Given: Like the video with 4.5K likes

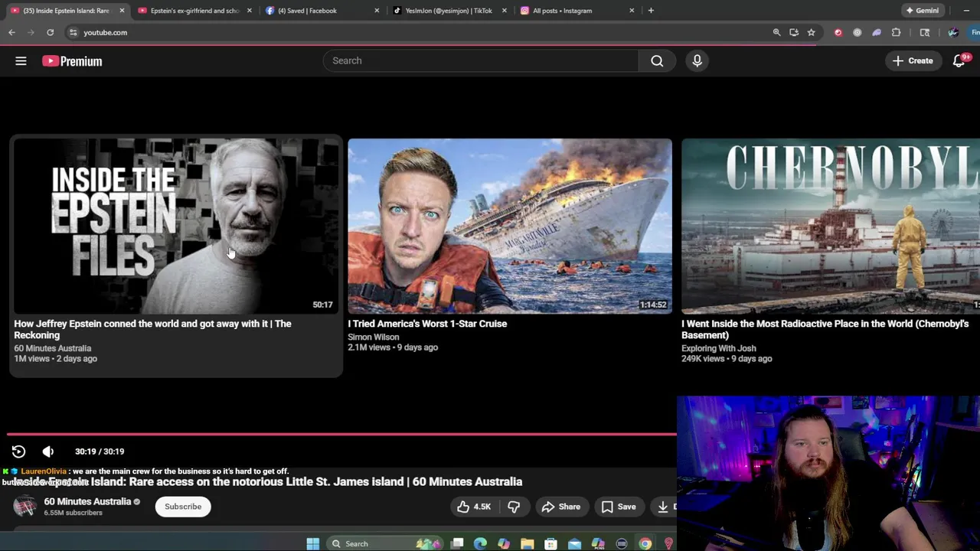Looking at the screenshot, I should pyautogui.click(x=474, y=507).
